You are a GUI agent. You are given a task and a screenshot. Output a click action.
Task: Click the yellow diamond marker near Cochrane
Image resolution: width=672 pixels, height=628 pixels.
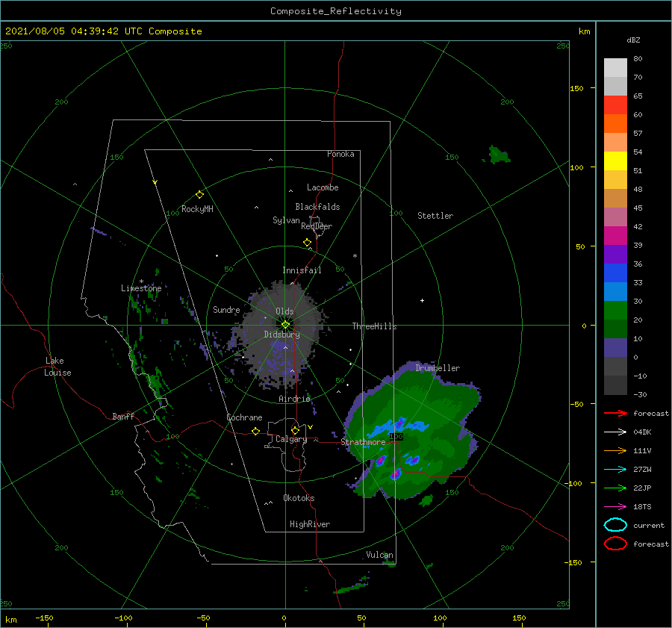point(256,431)
